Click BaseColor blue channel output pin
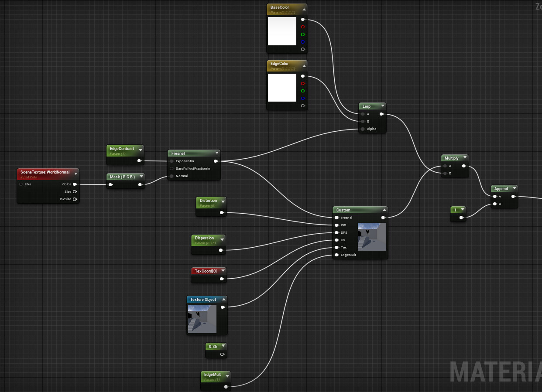This screenshot has width=542, height=392. (303, 42)
